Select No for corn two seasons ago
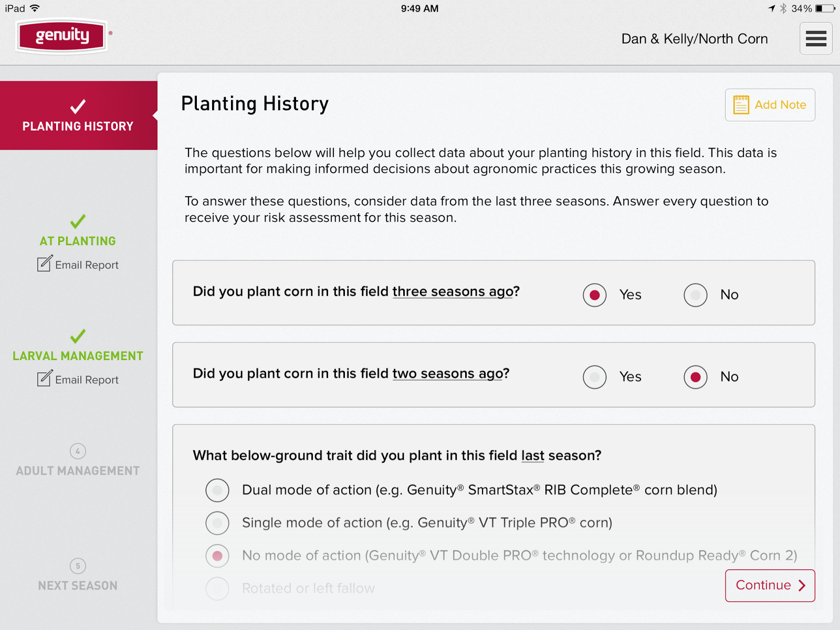The height and width of the screenshot is (630, 840). (696, 377)
